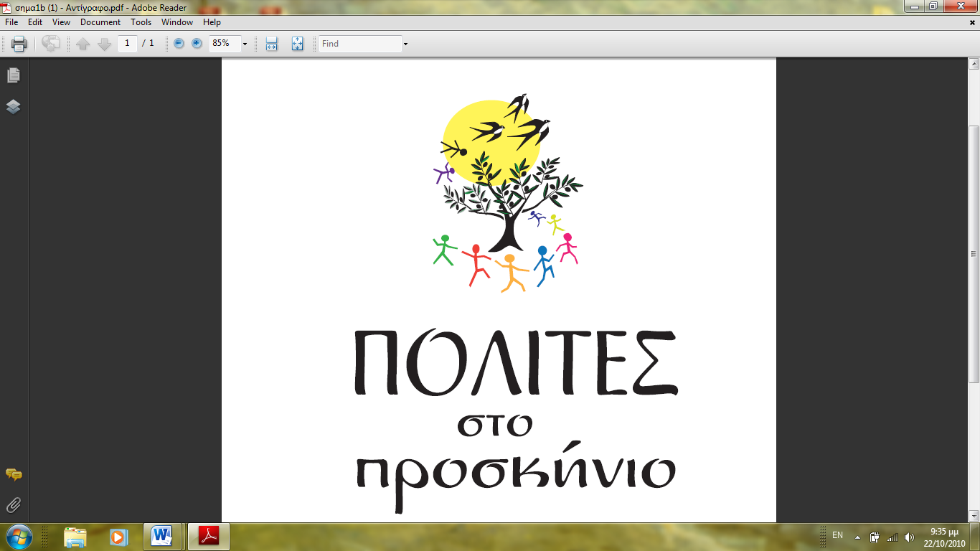Expand the zoom percentage dropdown

coord(245,44)
